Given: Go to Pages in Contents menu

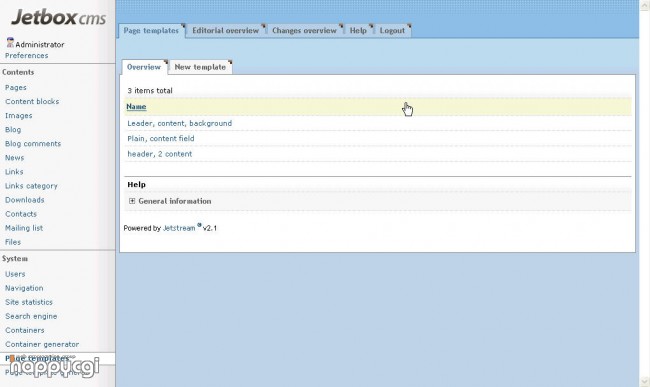Looking at the screenshot, I should (x=16, y=88).
